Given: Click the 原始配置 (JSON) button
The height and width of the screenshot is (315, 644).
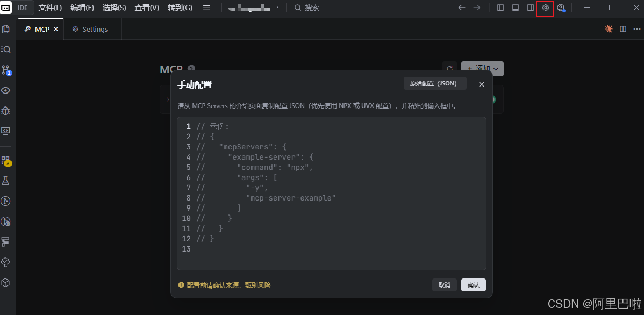Looking at the screenshot, I should click(435, 83).
